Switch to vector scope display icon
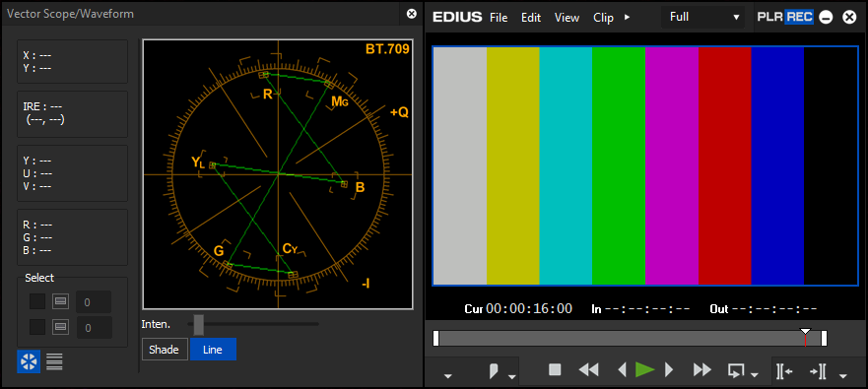 click(x=29, y=361)
